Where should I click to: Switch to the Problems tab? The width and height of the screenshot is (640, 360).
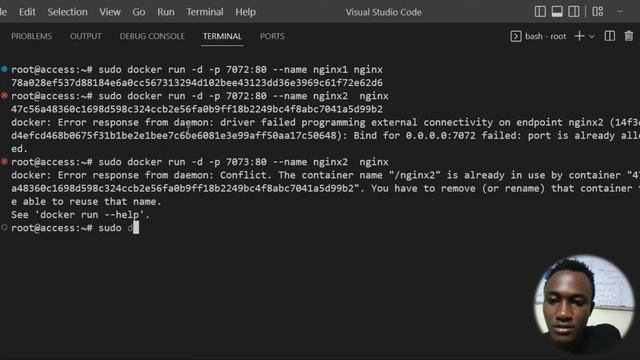pos(31,36)
